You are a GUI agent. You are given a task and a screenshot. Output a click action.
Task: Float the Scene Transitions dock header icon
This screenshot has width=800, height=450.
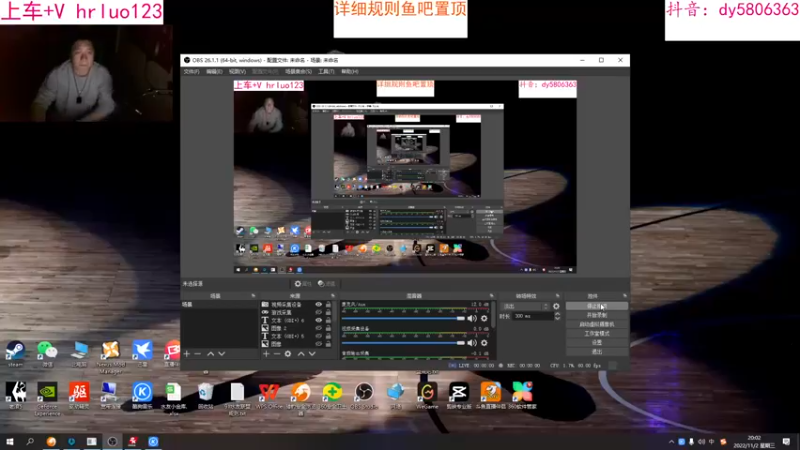tap(557, 296)
